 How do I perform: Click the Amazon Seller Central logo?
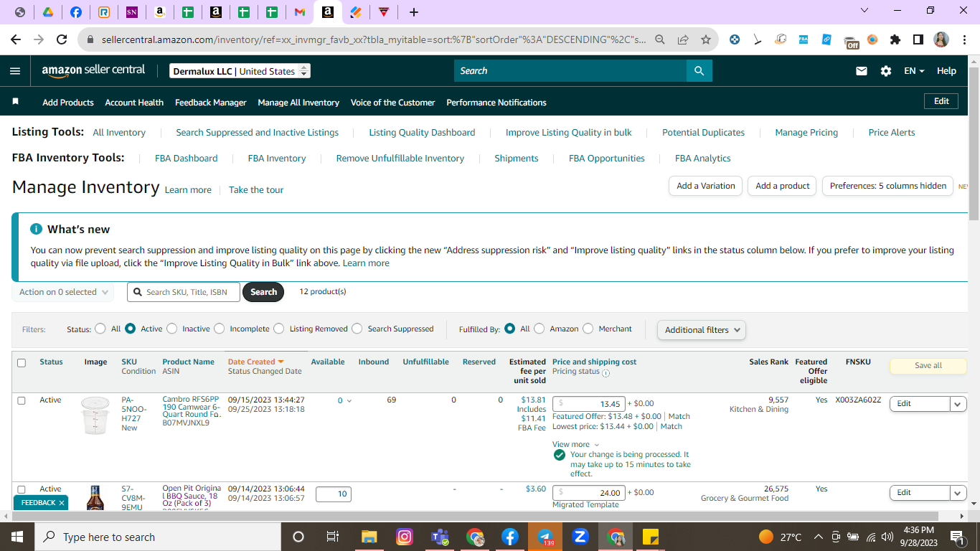[93, 70]
